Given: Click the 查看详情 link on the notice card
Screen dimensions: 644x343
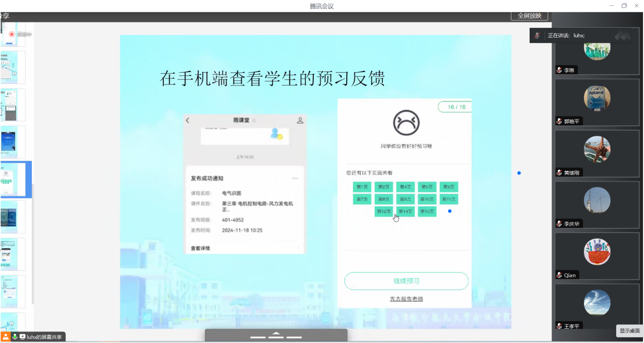Looking at the screenshot, I should pyautogui.click(x=200, y=248).
